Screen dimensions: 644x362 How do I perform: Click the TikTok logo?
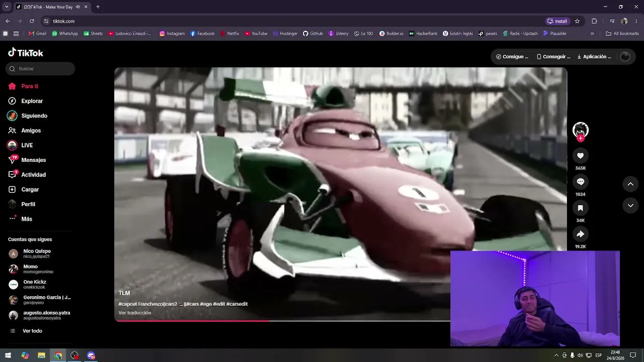point(26,53)
